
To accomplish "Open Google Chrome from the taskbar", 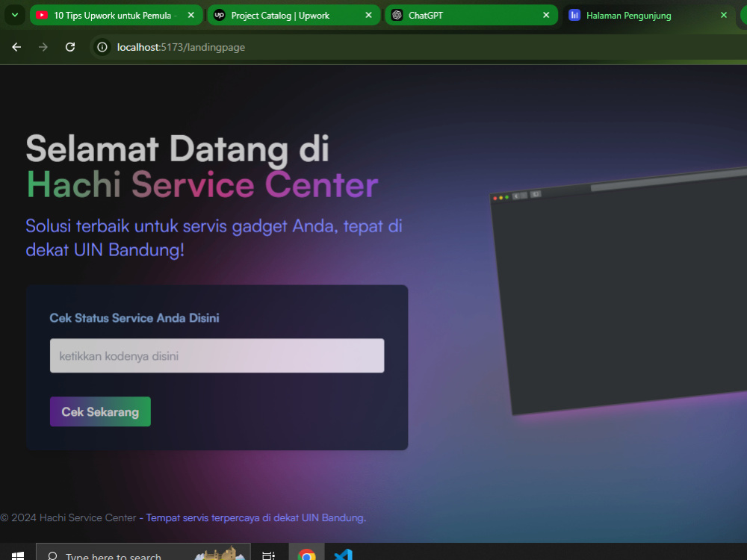I will [307, 555].
